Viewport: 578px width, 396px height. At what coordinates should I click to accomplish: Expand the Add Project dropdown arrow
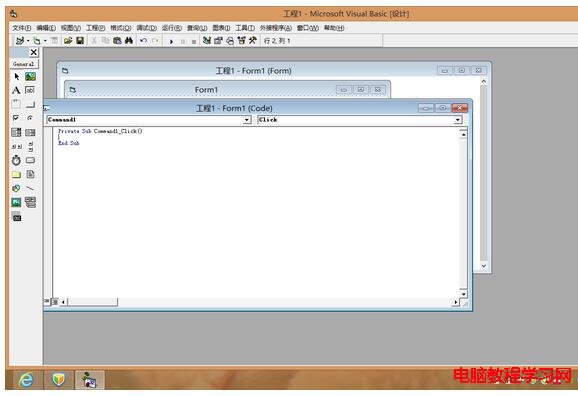pos(28,41)
